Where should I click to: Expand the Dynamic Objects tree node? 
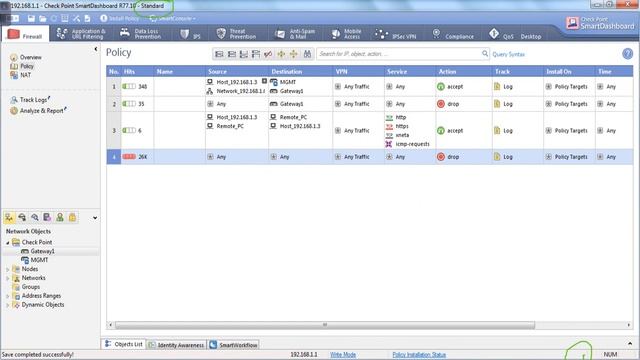7,305
